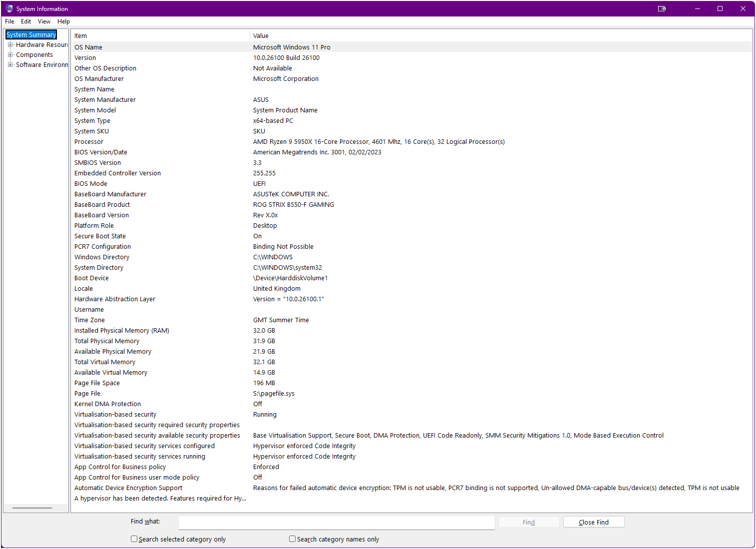Open the View menu

[x=44, y=21]
